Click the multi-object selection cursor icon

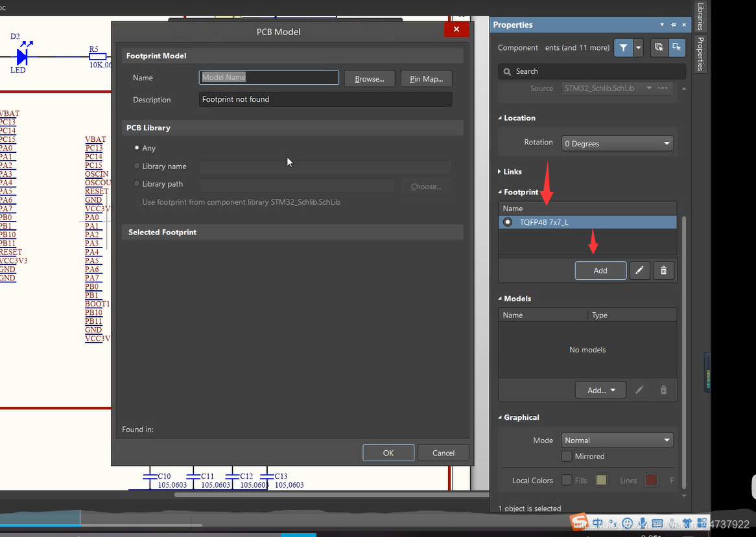pos(659,47)
